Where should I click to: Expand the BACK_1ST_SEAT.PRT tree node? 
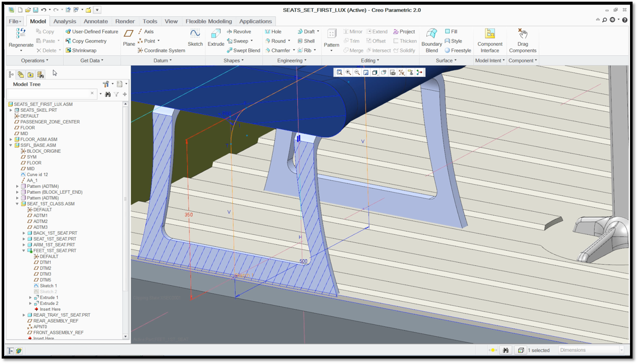point(24,233)
